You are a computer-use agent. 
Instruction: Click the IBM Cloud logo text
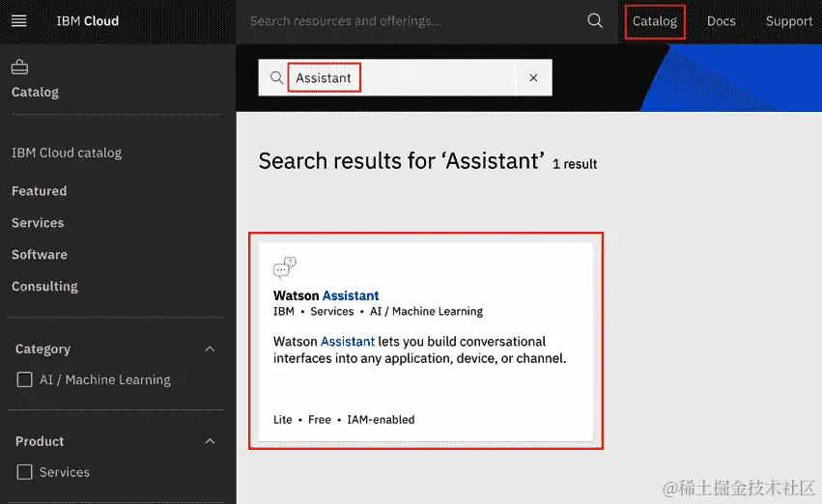(88, 21)
